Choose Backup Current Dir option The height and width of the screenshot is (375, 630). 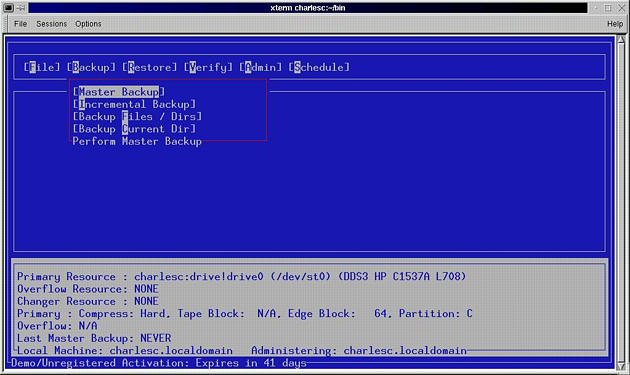coord(135,129)
